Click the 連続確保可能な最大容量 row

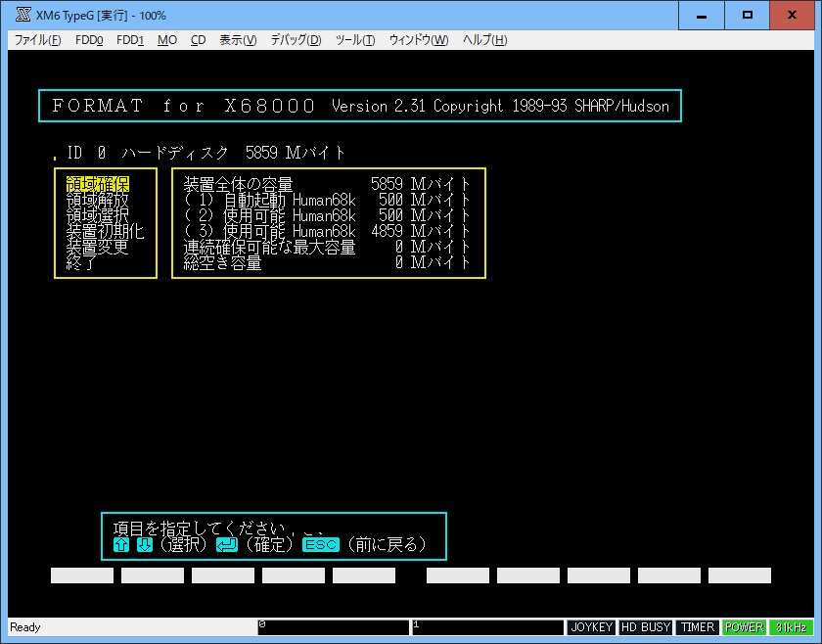327,247
